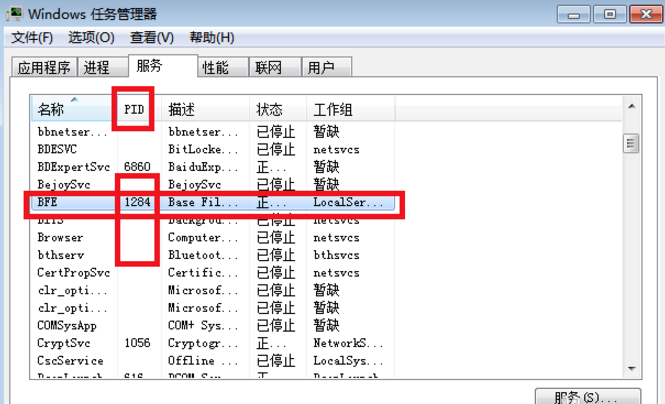Sort services by 描述 column header

point(205,109)
